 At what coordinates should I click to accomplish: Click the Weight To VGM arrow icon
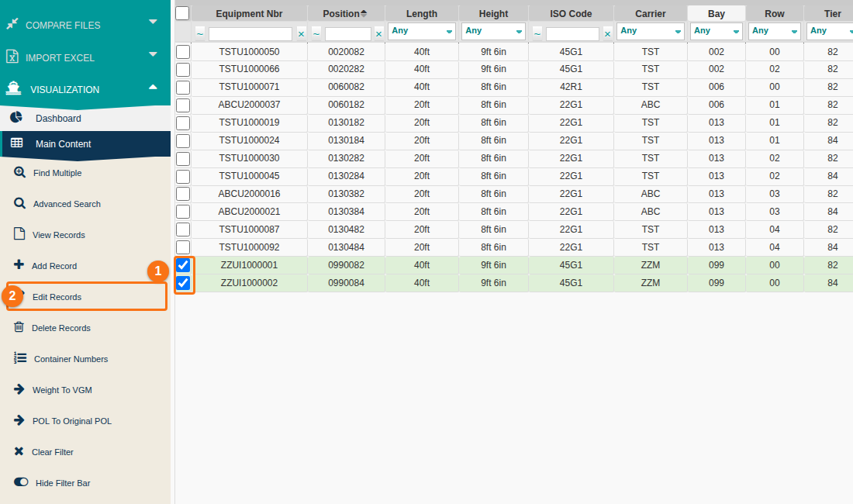19,389
